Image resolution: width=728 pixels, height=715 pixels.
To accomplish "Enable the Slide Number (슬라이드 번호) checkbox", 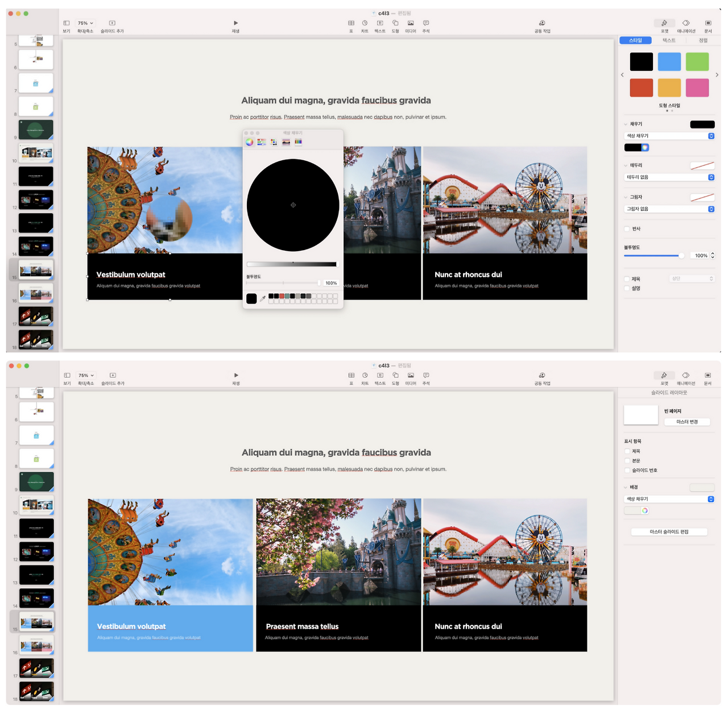I will [x=627, y=471].
